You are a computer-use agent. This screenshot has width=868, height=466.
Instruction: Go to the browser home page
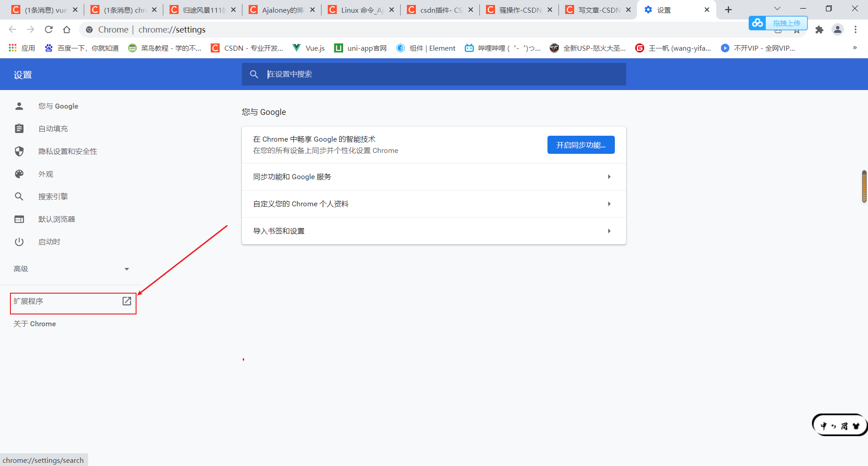click(x=66, y=29)
